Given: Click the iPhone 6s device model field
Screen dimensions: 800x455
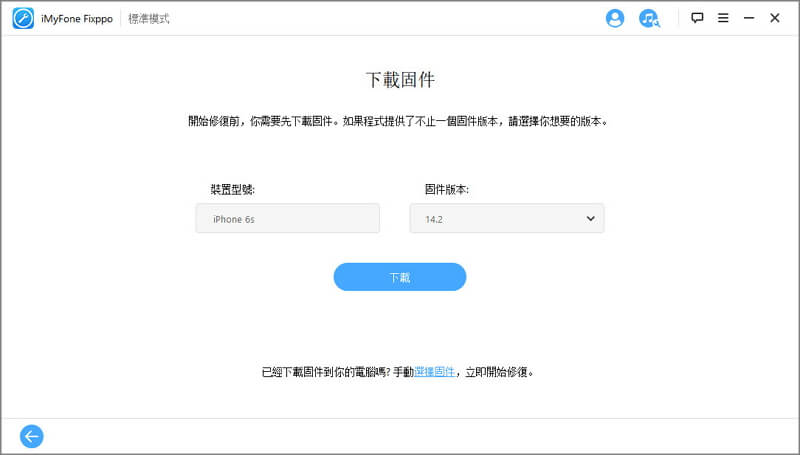Looking at the screenshot, I should (288, 219).
